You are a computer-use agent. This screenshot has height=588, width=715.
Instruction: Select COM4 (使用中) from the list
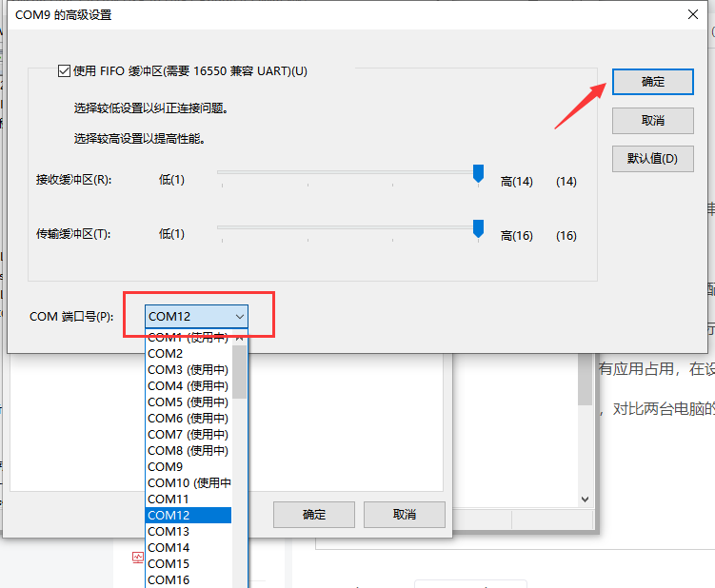tap(189, 386)
